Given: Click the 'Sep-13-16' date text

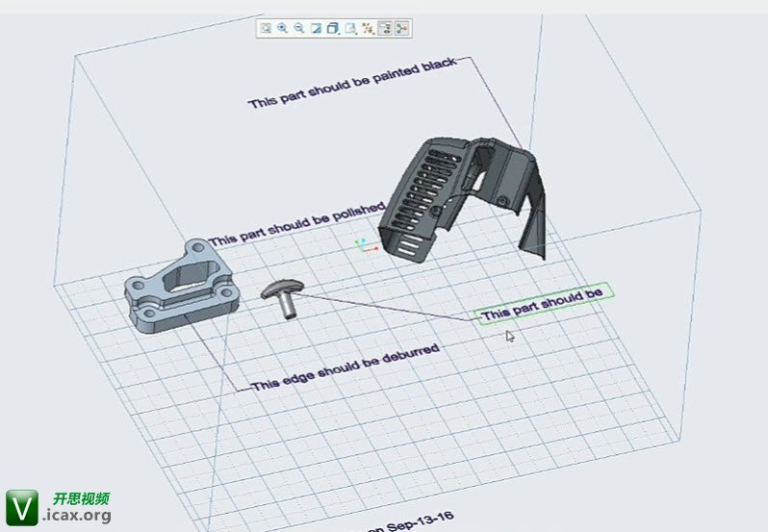Looking at the screenshot, I should [x=420, y=522].
